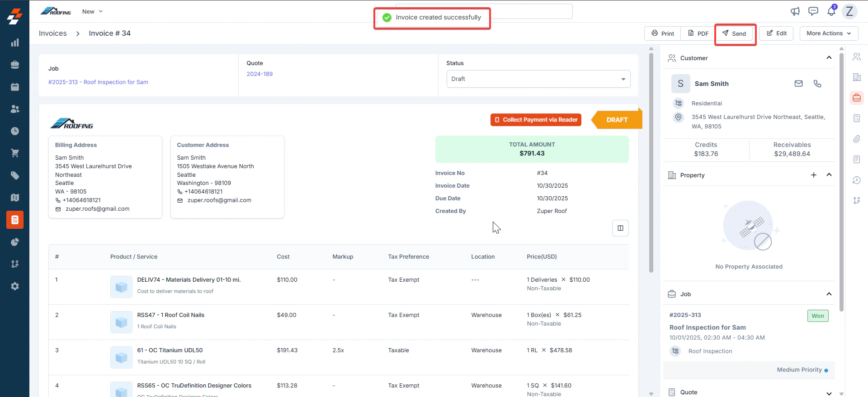Open the New dropdown menu
Screen dimensions: 868x397
click(x=92, y=11)
